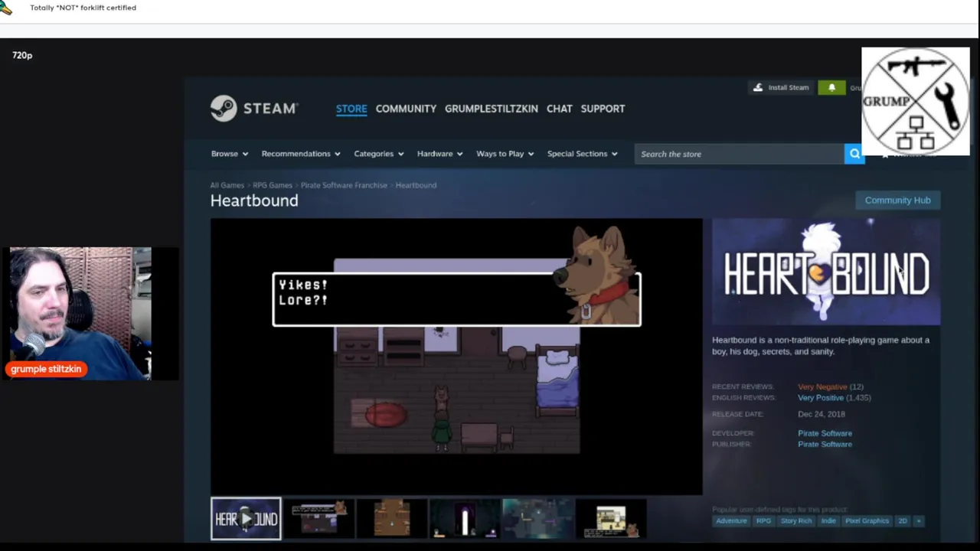Select the fourth media thumbnail

[464, 519]
